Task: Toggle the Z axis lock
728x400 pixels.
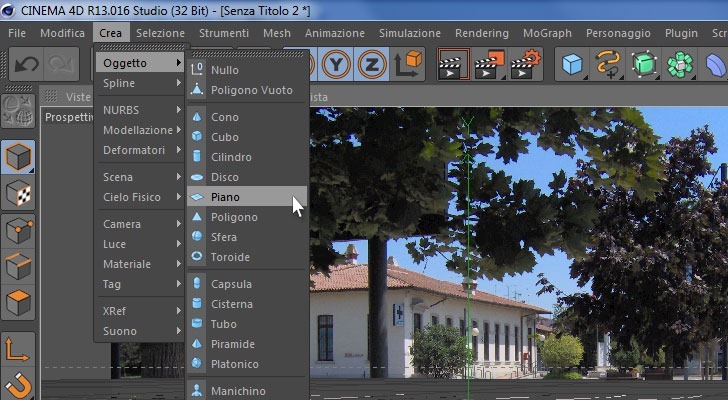Action: 371,65
